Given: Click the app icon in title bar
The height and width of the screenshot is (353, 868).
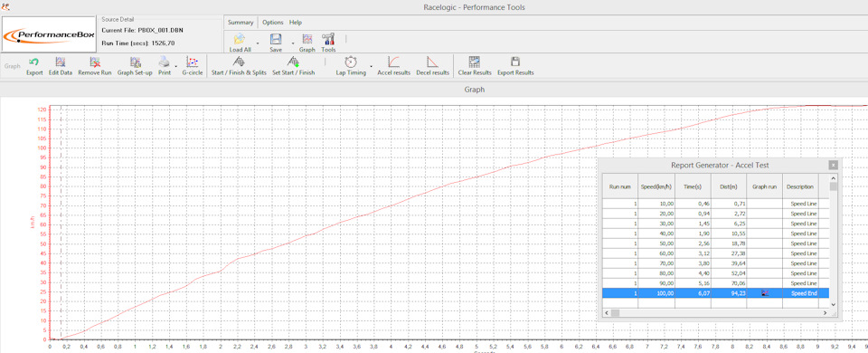Looking at the screenshot, I should pos(6,6).
